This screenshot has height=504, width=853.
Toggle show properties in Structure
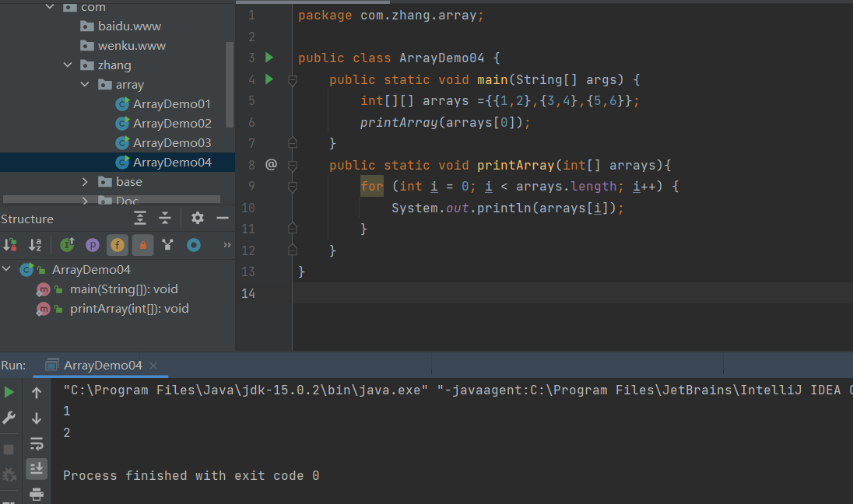(93, 245)
